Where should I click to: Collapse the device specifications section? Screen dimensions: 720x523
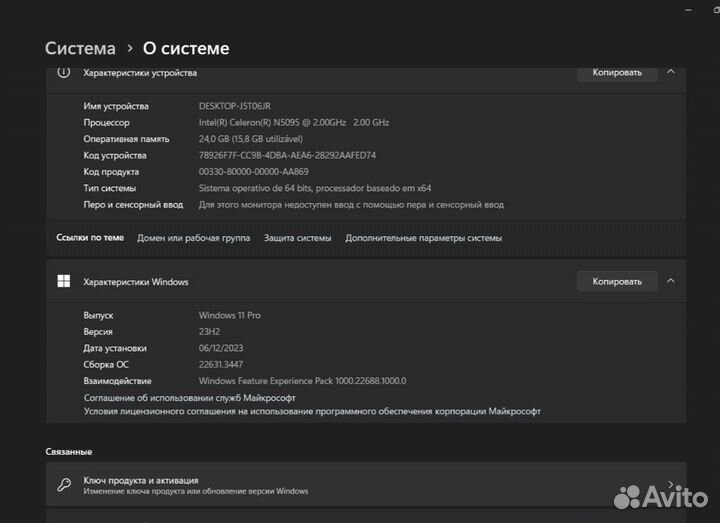[671, 72]
